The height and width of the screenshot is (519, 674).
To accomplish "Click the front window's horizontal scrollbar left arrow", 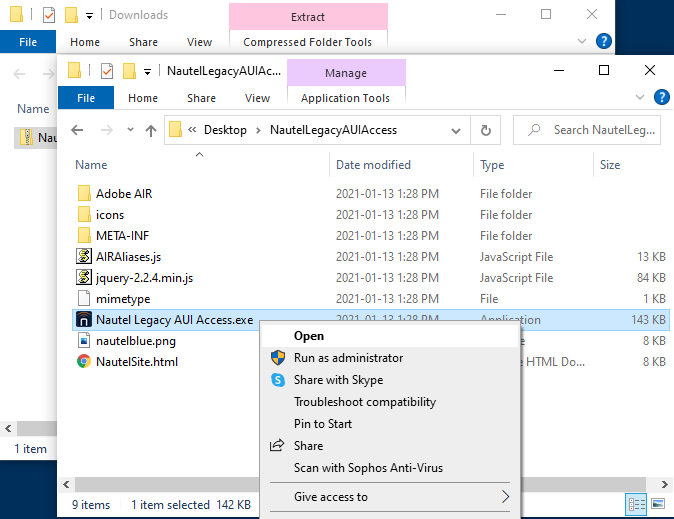I will click(66, 484).
